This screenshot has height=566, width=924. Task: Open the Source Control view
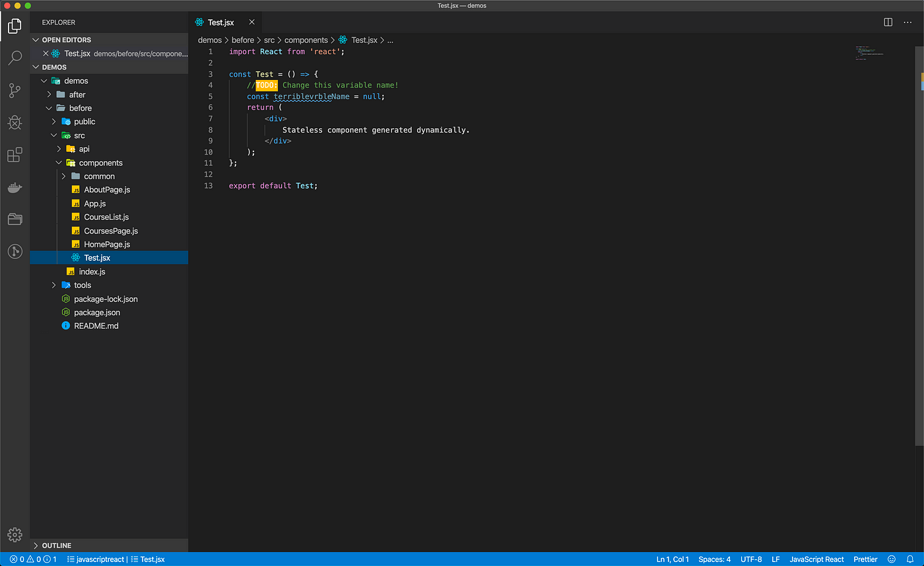pos(15,90)
